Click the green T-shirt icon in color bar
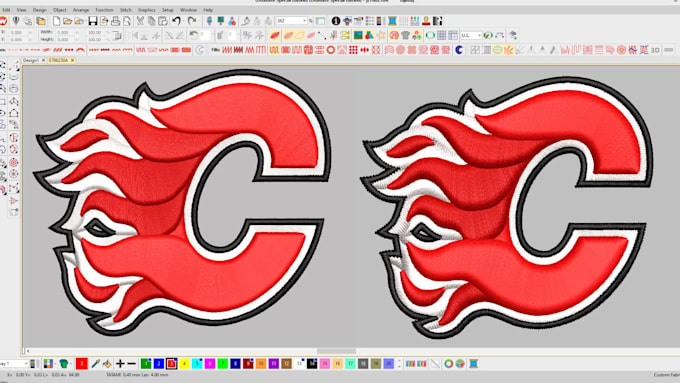Image resolution: width=680 pixels, height=383 pixels. pos(64,363)
